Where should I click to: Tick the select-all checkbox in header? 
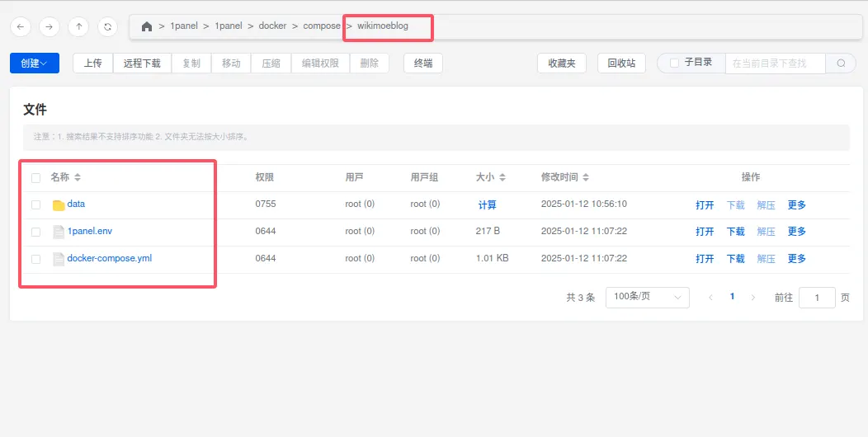point(36,178)
